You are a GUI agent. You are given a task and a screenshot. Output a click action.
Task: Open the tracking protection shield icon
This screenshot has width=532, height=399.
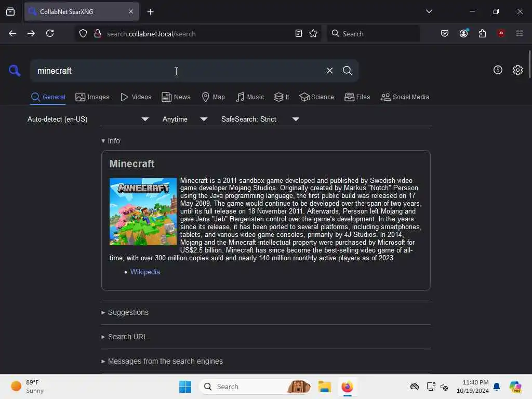pos(83,34)
